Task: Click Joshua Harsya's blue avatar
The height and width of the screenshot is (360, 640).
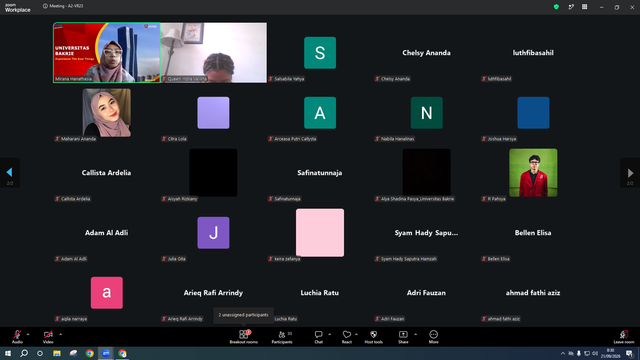Action: coord(533,113)
